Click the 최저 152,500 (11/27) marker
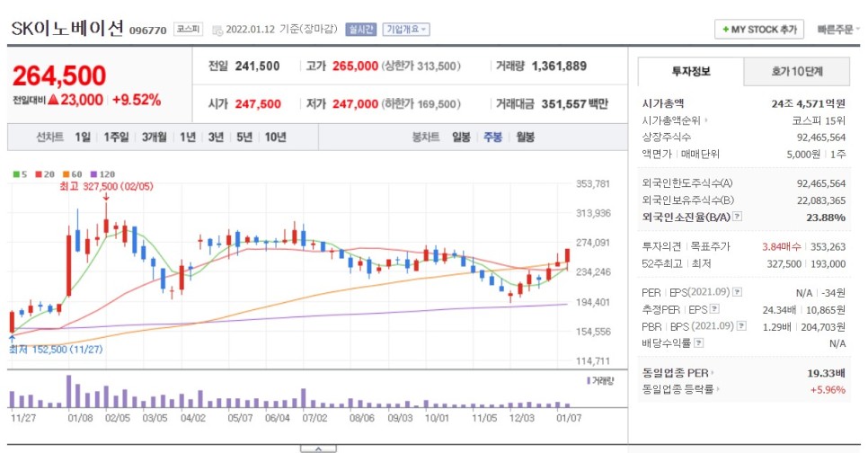The image size is (868, 453). click(56, 350)
